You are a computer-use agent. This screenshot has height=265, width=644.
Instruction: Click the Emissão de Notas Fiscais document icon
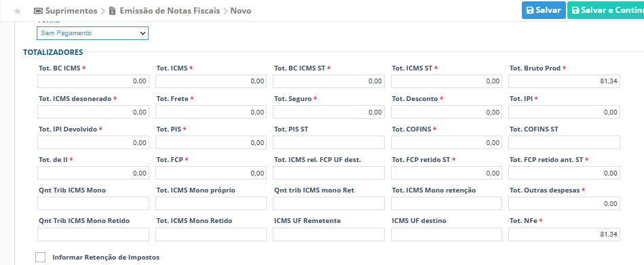pyautogui.click(x=113, y=11)
